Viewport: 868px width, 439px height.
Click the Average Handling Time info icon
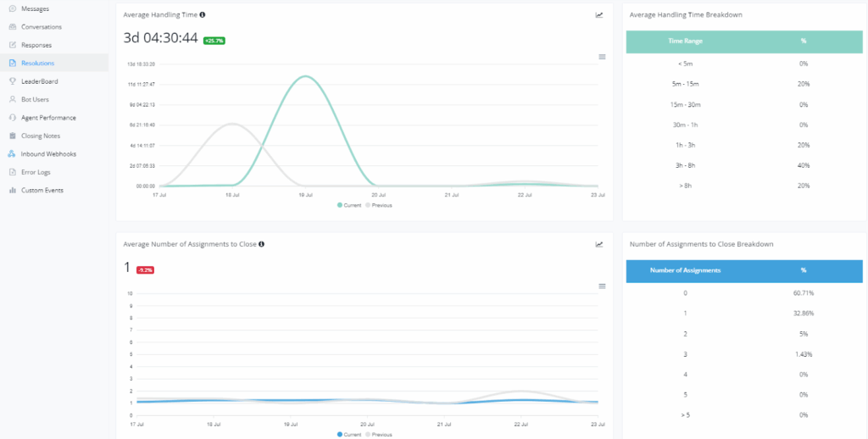point(202,15)
